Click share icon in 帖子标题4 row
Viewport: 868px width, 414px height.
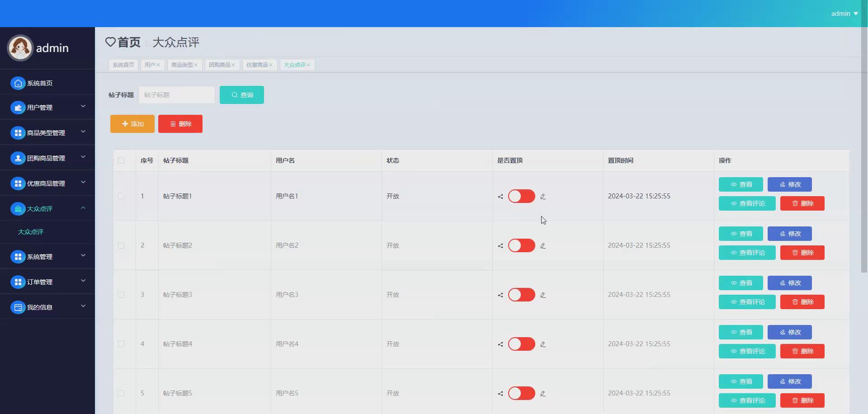click(500, 344)
